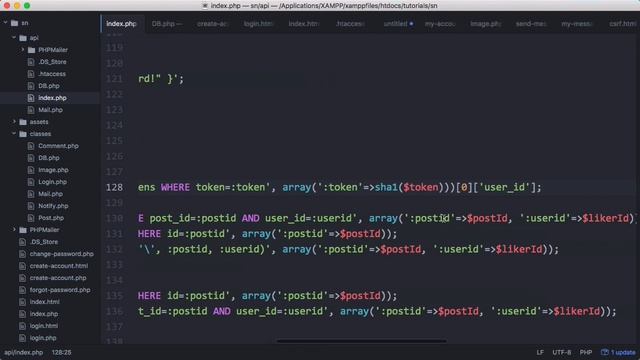This screenshot has height=360, width=640.
Task: Click 'sha1' on line 128
Action: 386,187
